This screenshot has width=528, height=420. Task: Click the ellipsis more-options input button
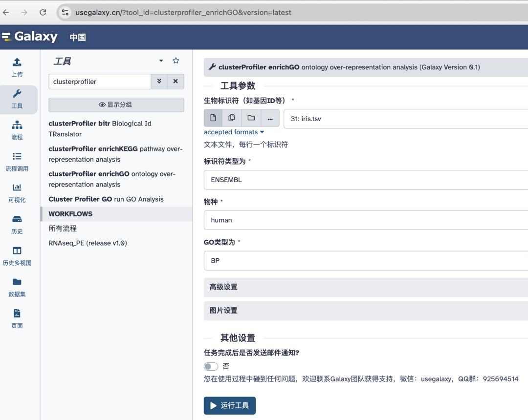(270, 118)
